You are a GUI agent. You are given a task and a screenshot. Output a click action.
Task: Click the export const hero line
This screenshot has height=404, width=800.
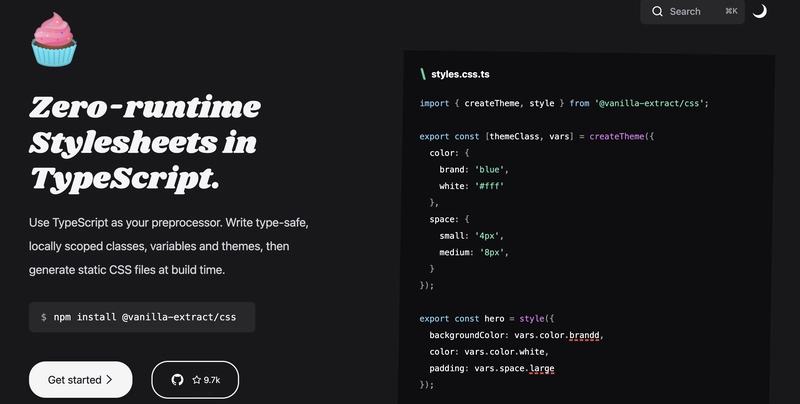click(487, 319)
